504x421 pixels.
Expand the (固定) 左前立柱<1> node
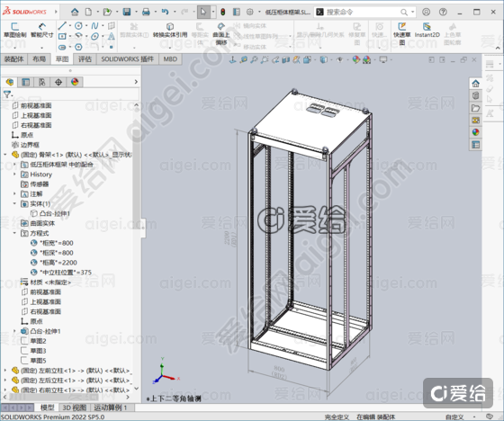[x=5, y=371]
